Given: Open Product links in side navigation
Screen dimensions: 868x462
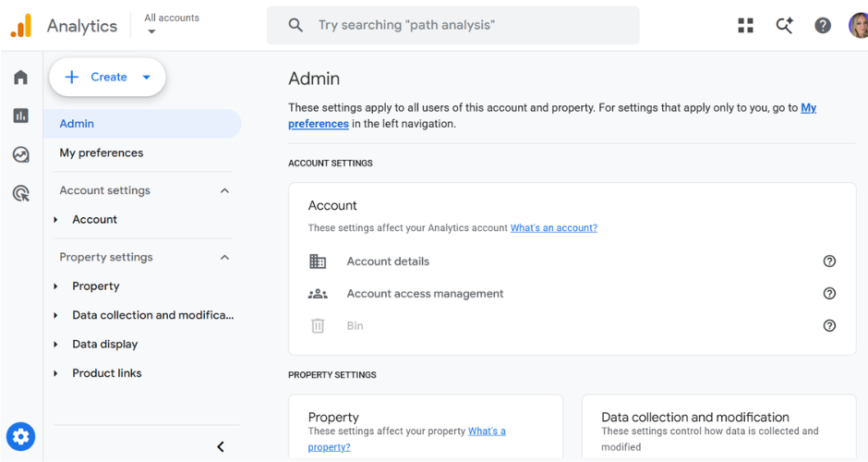Looking at the screenshot, I should coord(107,373).
